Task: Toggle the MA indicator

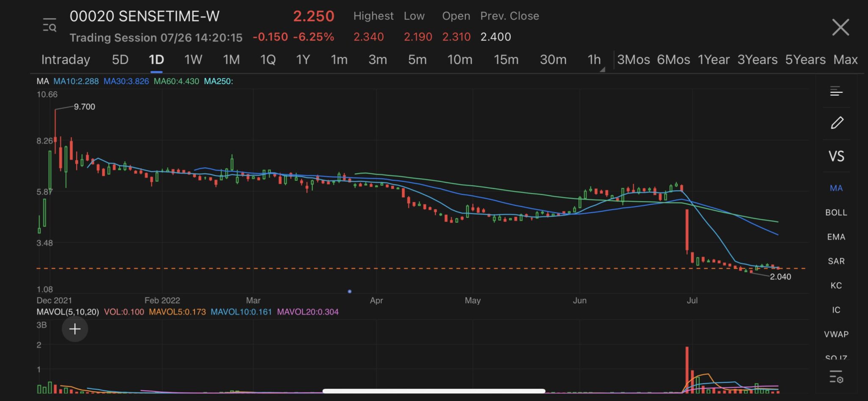Action: click(x=836, y=188)
